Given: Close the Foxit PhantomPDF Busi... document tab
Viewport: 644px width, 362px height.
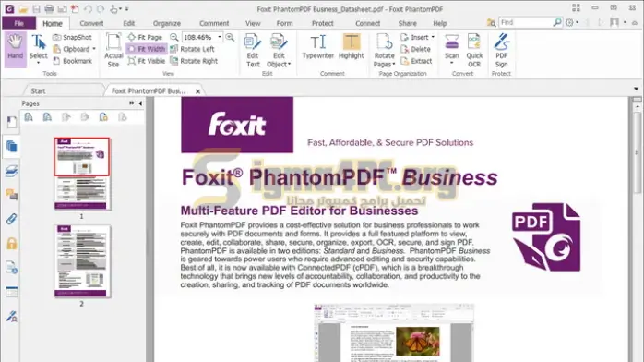Looking at the screenshot, I should pyautogui.click(x=197, y=91).
